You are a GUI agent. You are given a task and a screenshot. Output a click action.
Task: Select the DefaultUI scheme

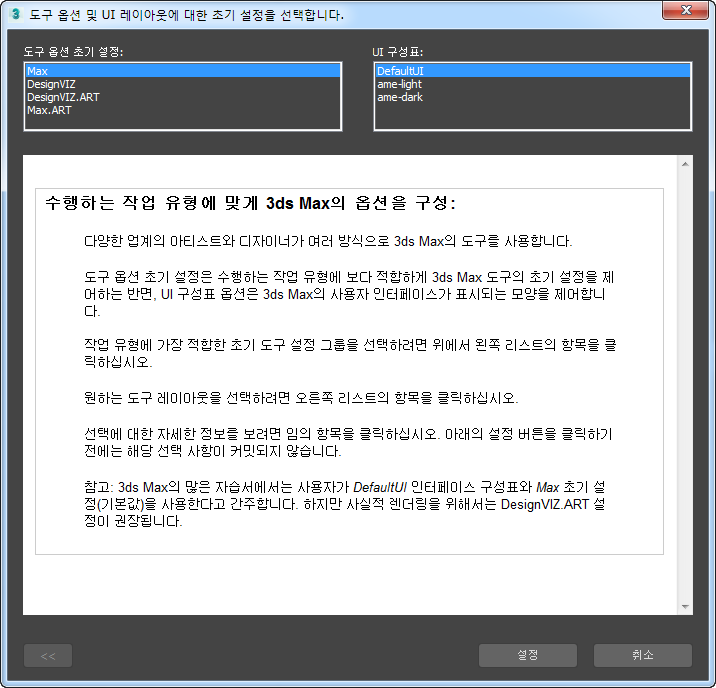[532, 71]
